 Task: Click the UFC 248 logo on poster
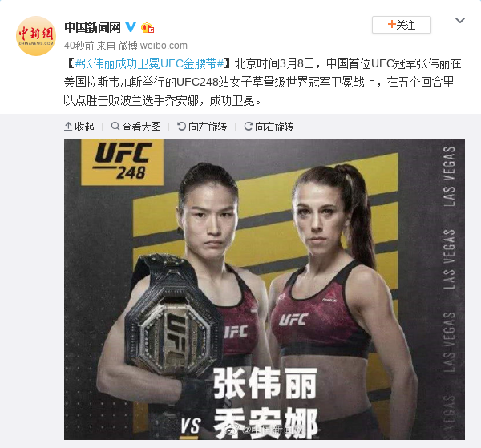click(x=122, y=162)
